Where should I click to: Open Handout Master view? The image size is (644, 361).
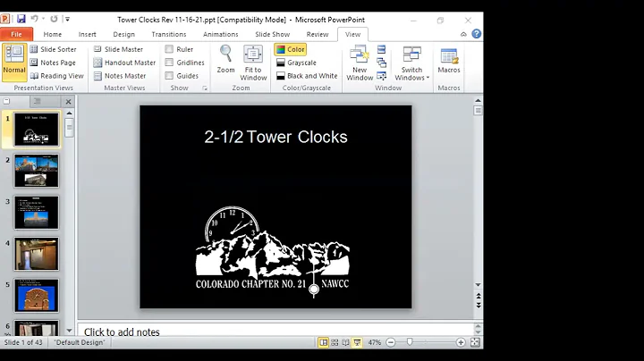click(x=124, y=63)
